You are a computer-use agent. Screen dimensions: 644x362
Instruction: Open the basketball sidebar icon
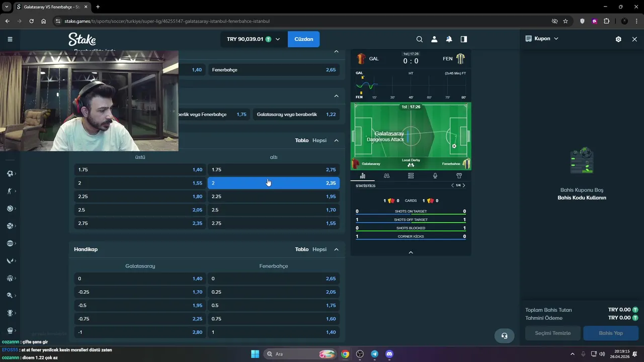click(10, 226)
